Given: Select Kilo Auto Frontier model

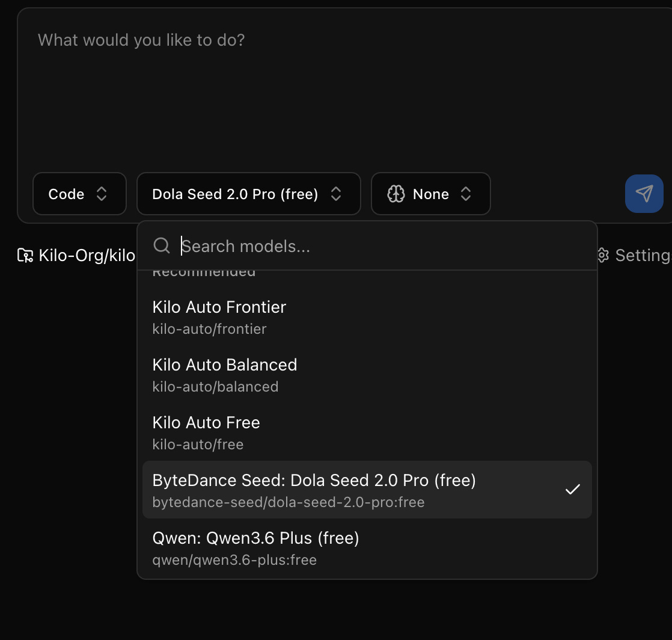Looking at the screenshot, I should point(367,317).
